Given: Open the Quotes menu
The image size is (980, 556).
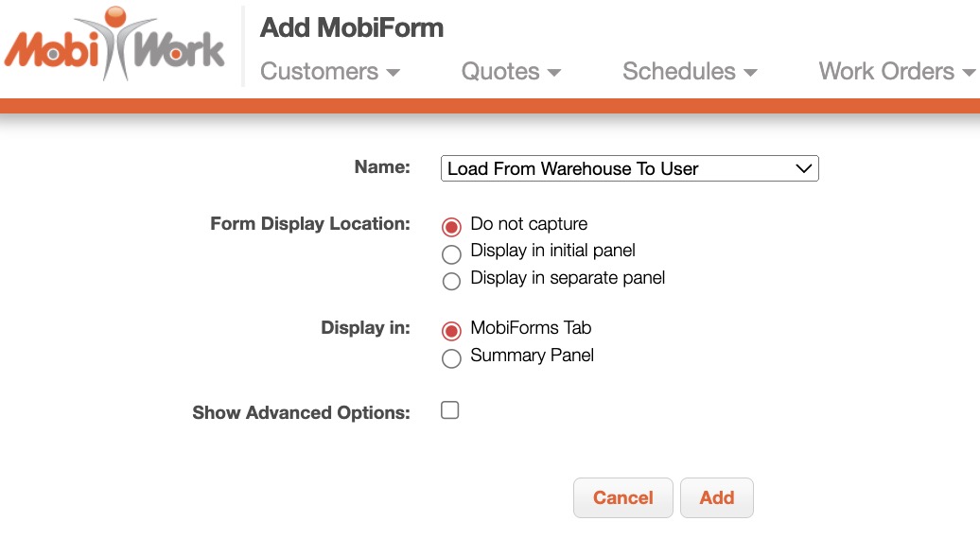Looking at the screenshot, I should 511,72.
